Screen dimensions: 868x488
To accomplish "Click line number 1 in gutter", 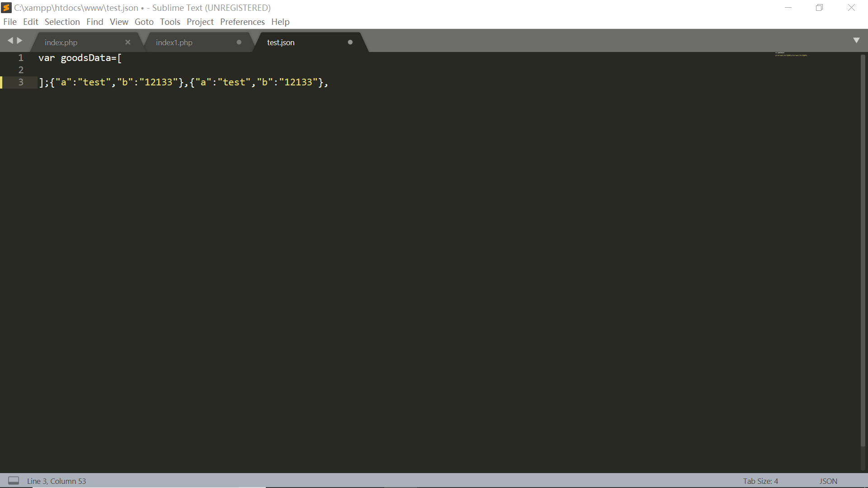I will pos(21,58).
